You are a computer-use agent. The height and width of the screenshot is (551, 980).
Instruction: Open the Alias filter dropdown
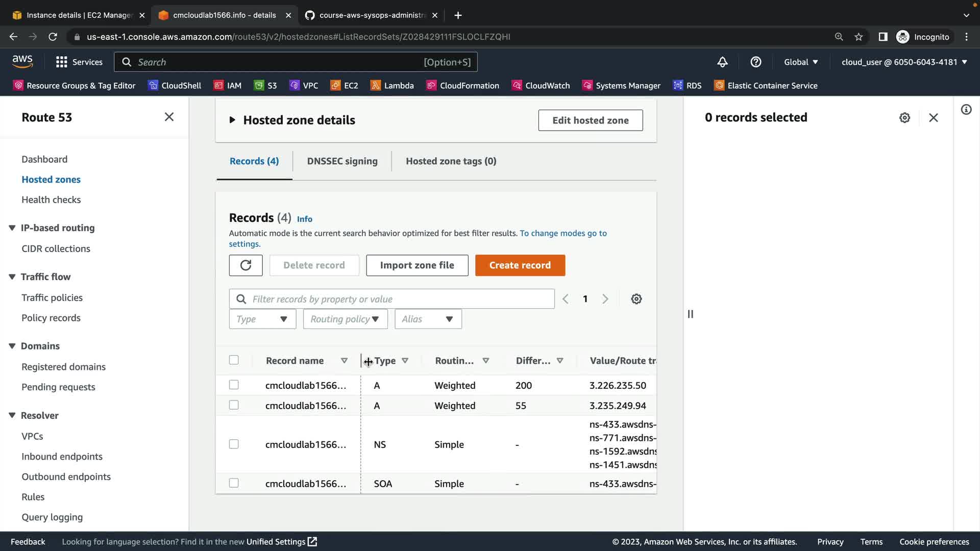click(428, 319)
